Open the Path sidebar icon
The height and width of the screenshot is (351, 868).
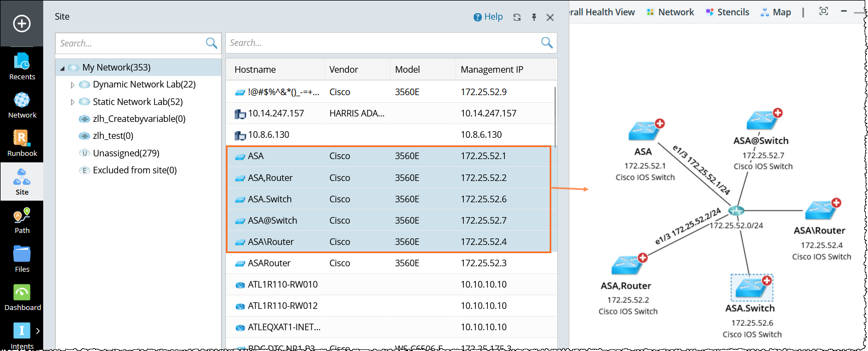coord(22,220)
